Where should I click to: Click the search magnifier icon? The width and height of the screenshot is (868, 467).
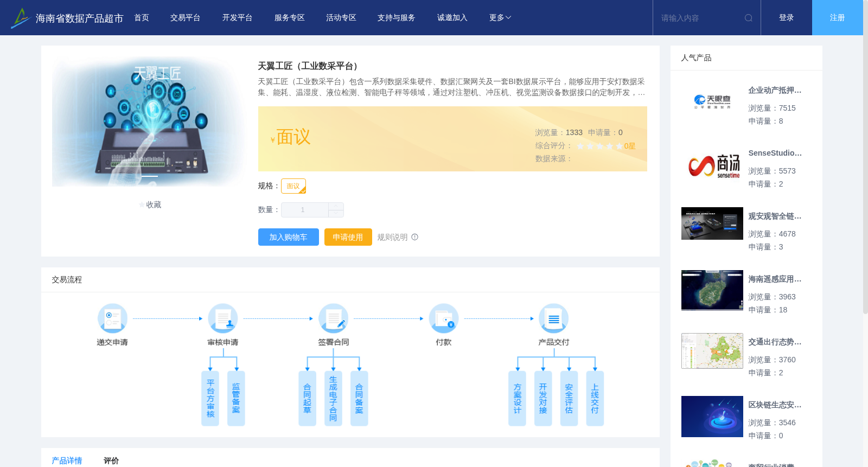[x=749, y=18]
